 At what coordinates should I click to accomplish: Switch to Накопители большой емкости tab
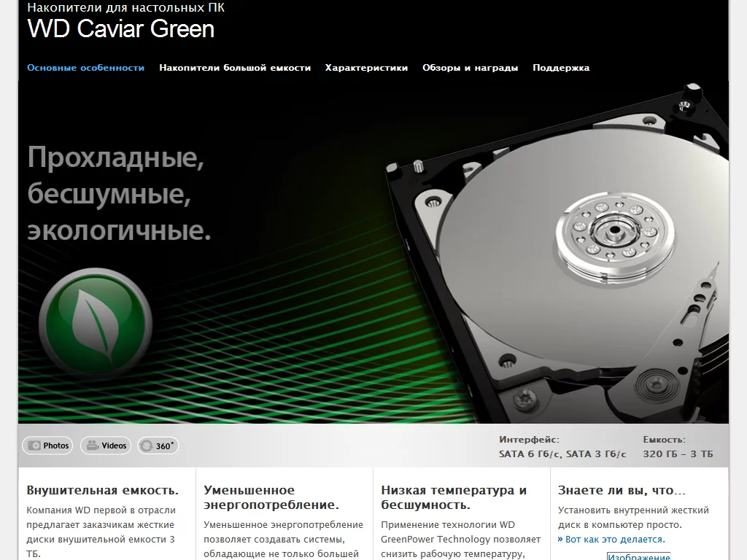tap(235, 68)
